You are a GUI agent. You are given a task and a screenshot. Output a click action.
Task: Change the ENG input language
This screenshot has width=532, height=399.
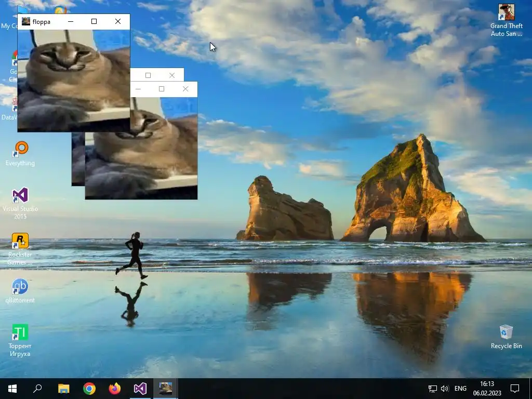460,389
